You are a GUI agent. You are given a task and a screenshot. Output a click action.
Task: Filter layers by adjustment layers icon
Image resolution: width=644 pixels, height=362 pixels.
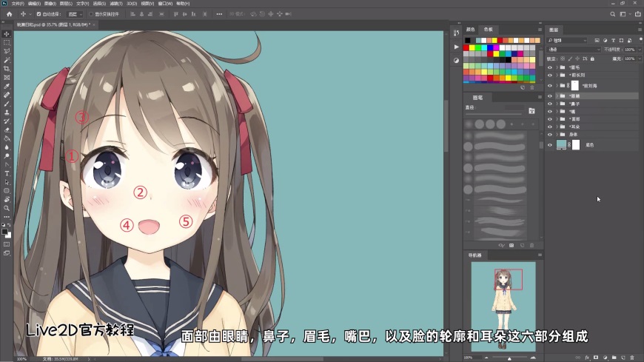point(605,40)
